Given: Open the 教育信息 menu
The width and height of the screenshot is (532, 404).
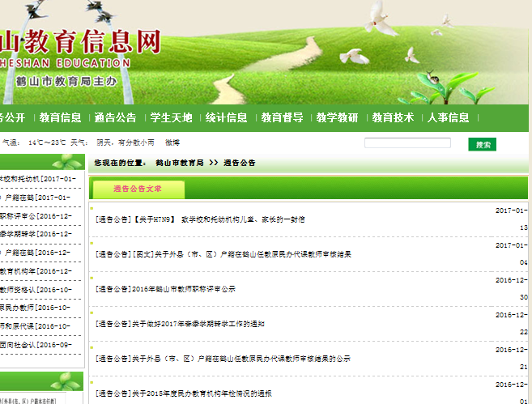Looking at the screenshot, I should (60, 117).
